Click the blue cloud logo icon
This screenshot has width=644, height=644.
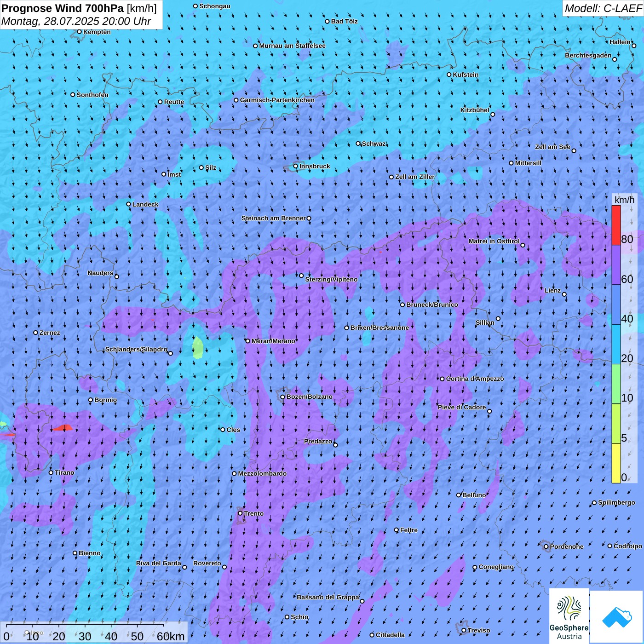coord(616,617)
